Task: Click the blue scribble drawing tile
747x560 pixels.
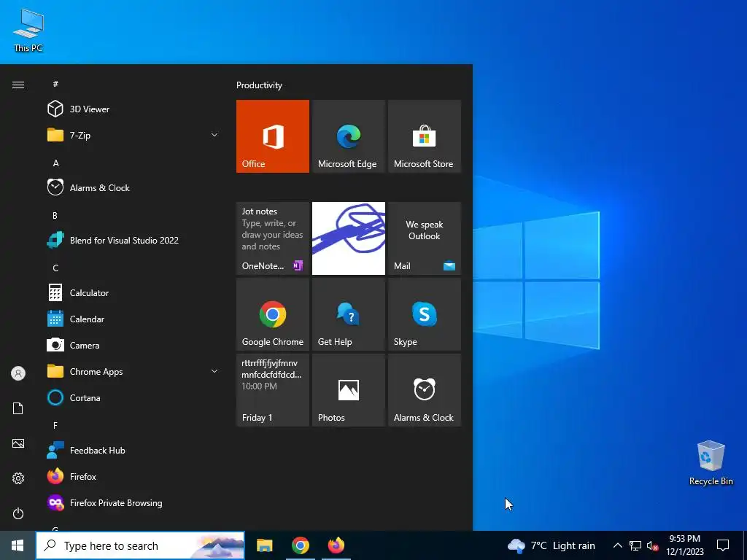Action: coord(348,238)
